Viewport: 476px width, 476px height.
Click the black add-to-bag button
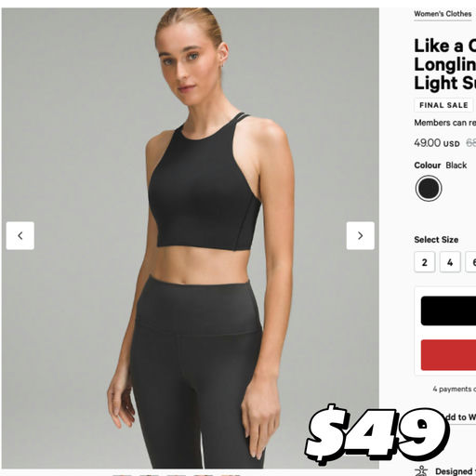pyautogui.click(x=448, y=311)
